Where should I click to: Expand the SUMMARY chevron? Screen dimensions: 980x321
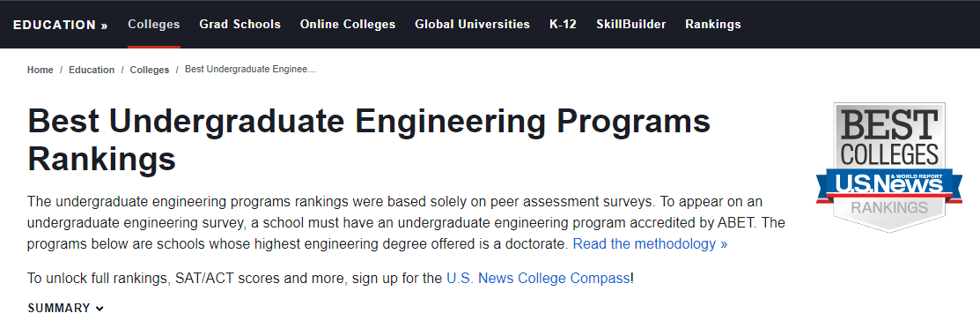[x=100, y=309]
